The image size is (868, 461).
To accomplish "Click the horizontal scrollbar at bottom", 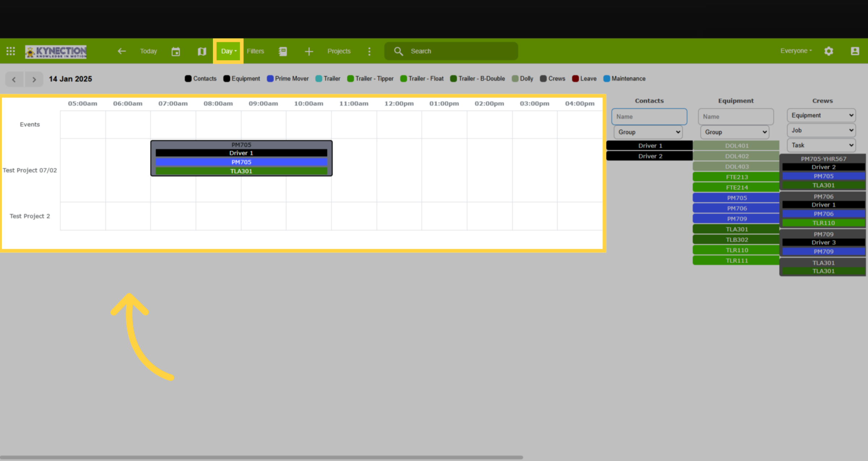I will pos(261,457).
